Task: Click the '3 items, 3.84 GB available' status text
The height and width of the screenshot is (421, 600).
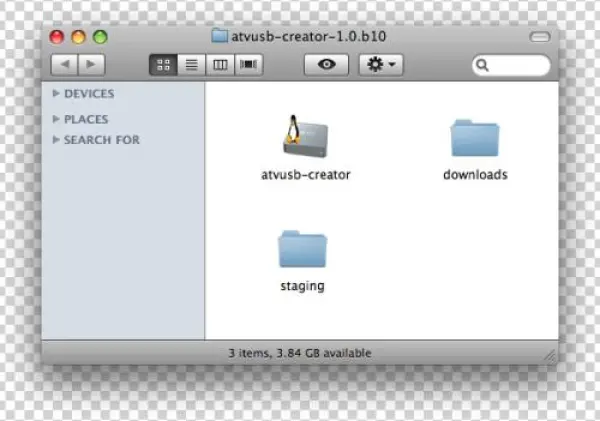Action: [300, 353]
